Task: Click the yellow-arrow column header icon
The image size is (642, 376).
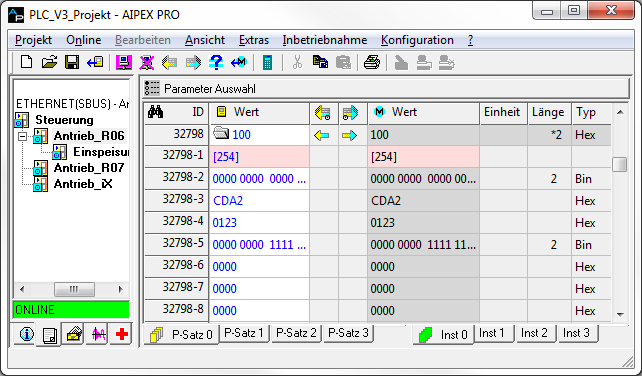Action: pyautogui.click(x=323, y=112)
